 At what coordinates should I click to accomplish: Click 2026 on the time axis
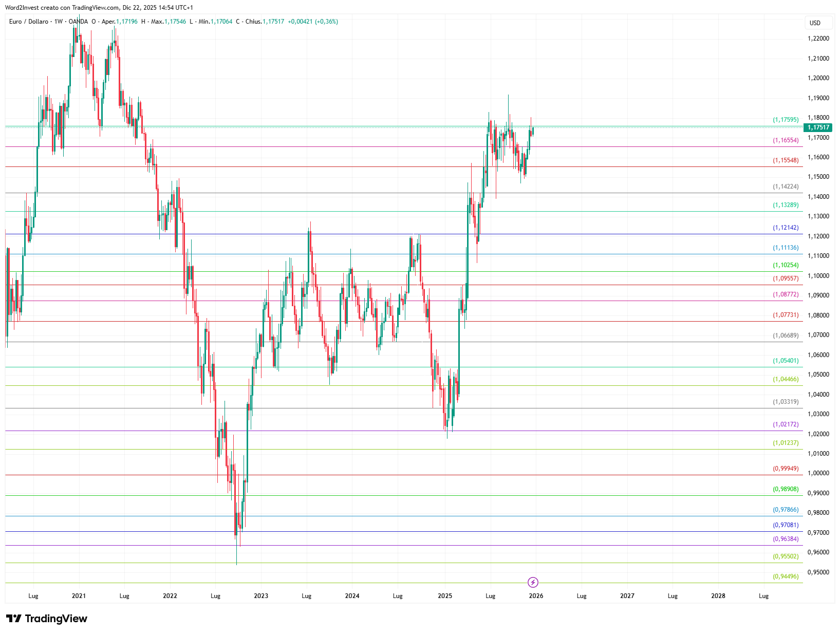point(536,596)
